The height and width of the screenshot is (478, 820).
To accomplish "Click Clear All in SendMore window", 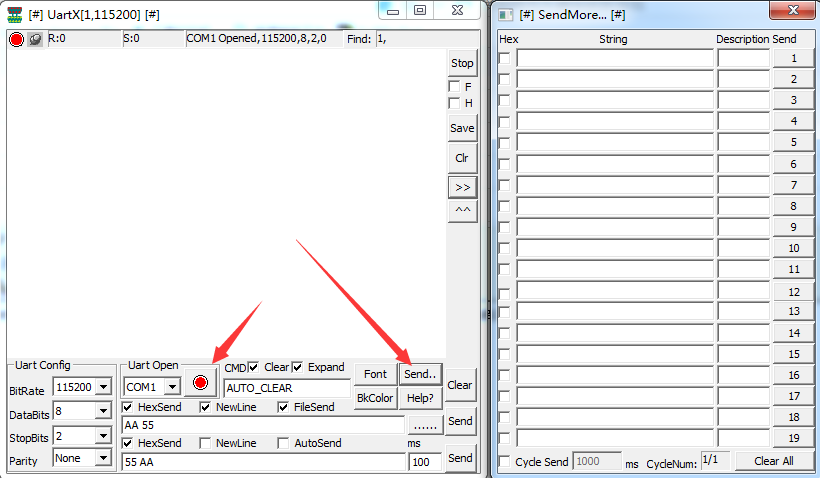I will (774, 461).
